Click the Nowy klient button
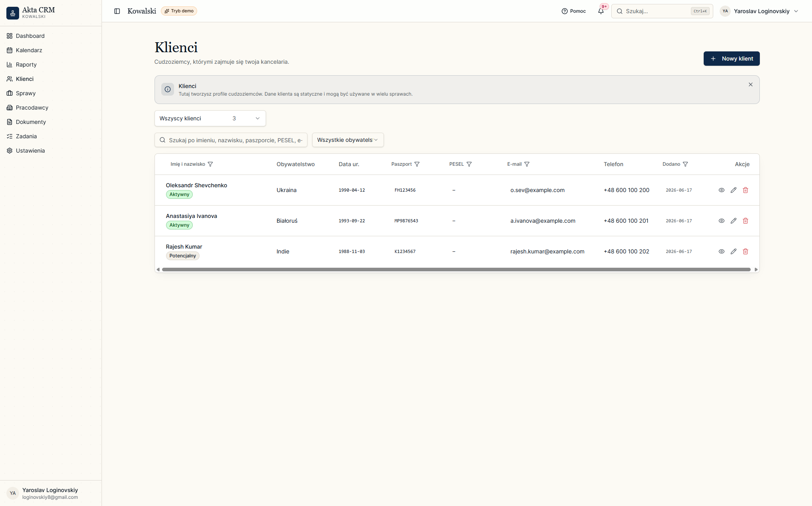The width and height of the screenshot is (812, 506). [731, 59]
